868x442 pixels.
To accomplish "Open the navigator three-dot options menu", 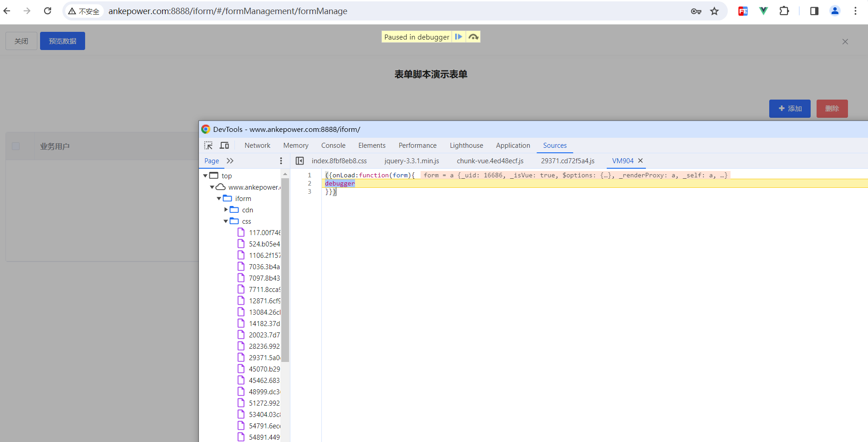I will [x=281, y=161].
